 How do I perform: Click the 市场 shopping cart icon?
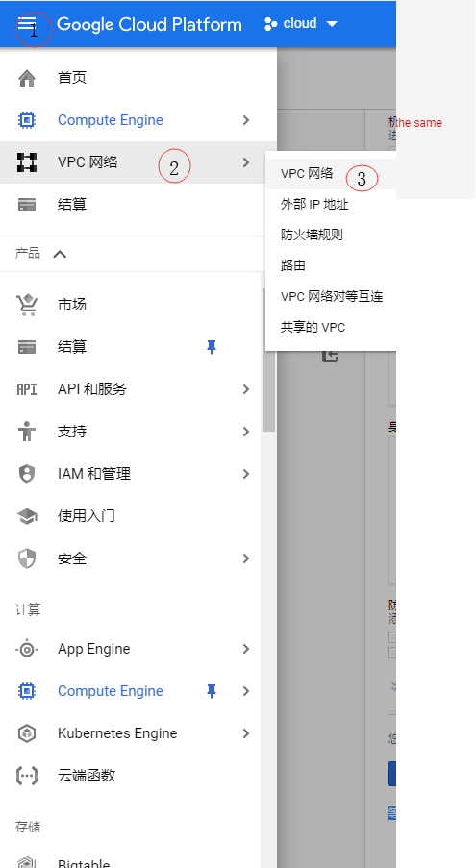tap(27, 305)
